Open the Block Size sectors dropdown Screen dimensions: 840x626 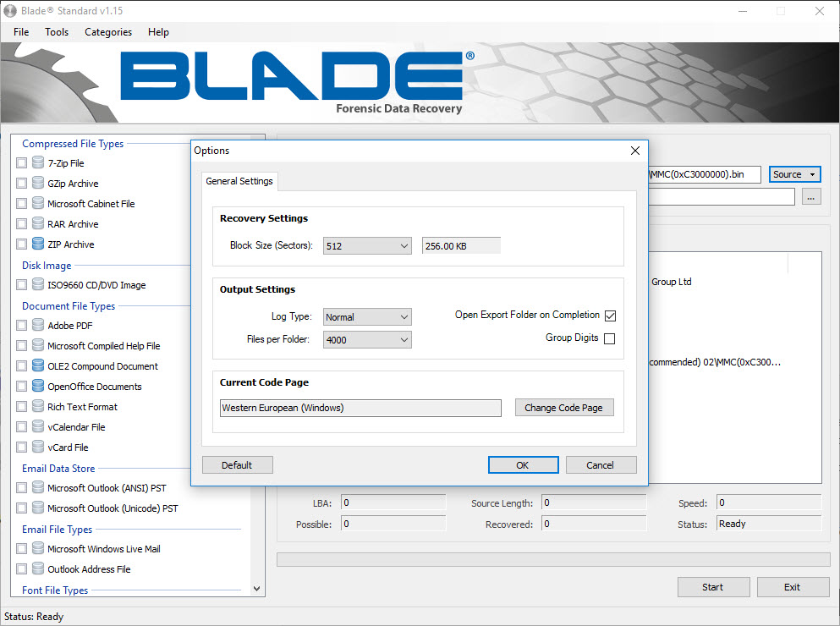367,245
